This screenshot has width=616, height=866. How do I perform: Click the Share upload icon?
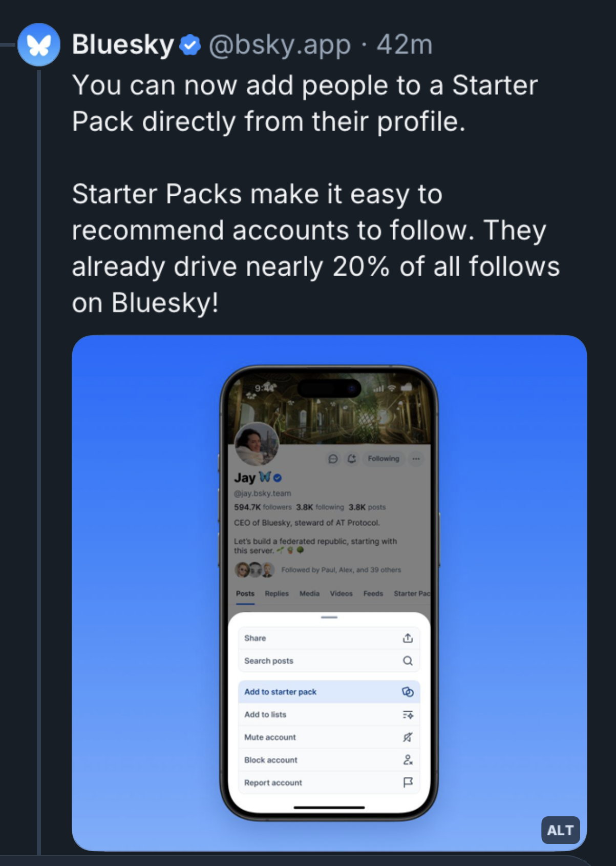point(408,638)
